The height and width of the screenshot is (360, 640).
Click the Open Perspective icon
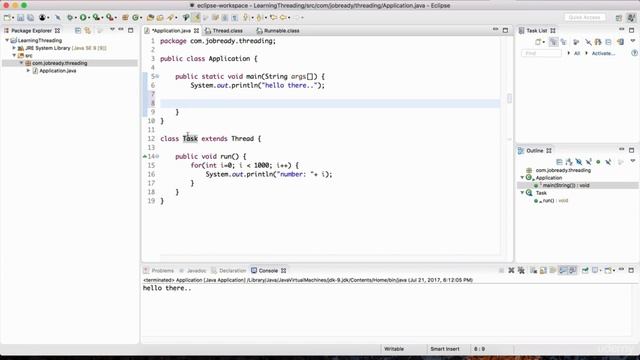click(619, 18)
